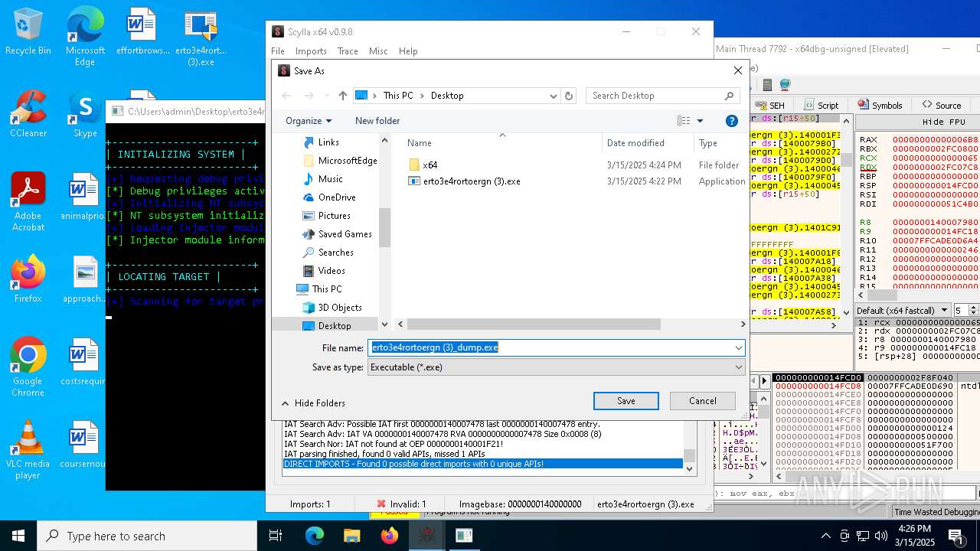
Task: Click the Windows Start button
Action: 18,536
